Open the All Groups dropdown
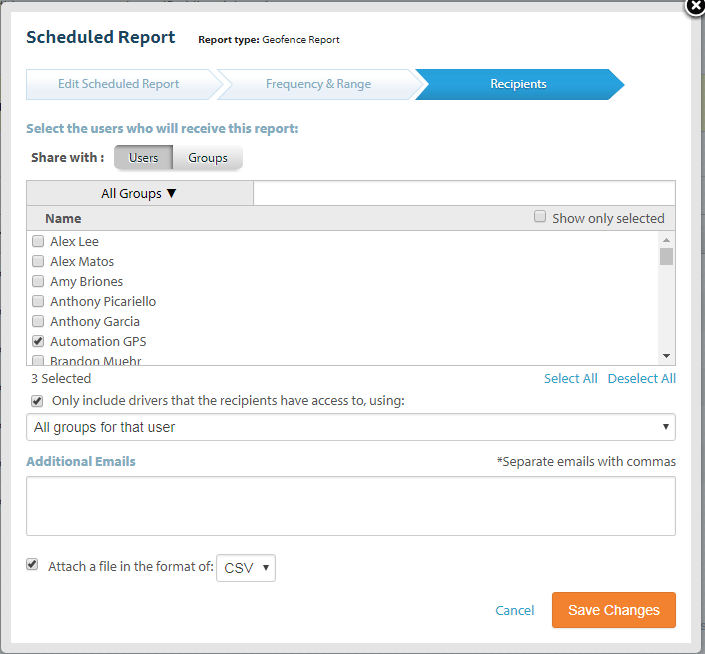Viewport: 705px width, 654px height. tap(139, 193)
